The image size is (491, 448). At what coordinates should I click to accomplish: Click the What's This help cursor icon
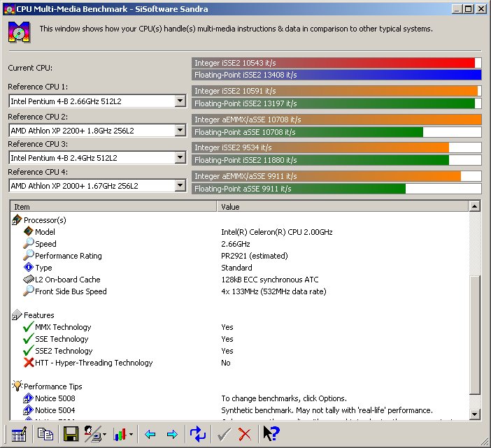click(271, 433)
